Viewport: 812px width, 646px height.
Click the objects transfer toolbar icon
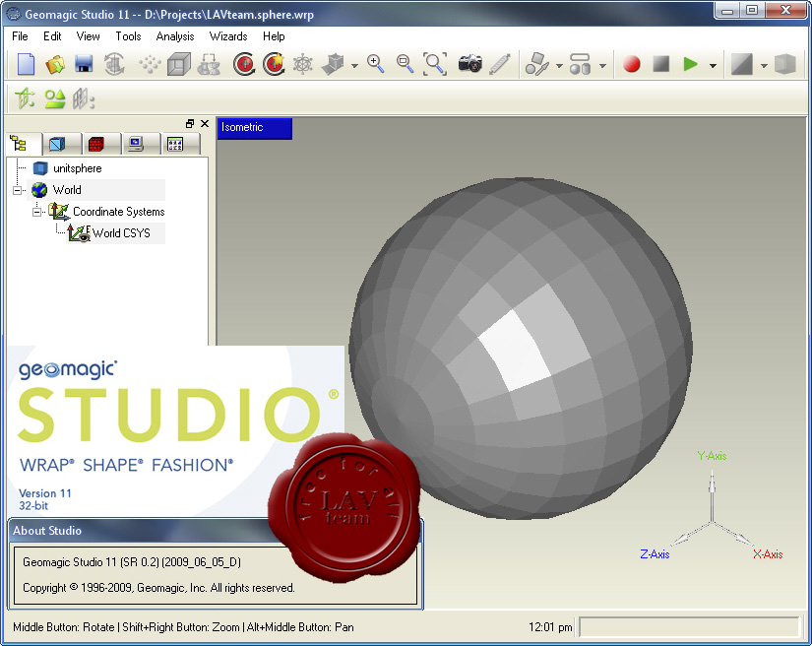[210, 65]
